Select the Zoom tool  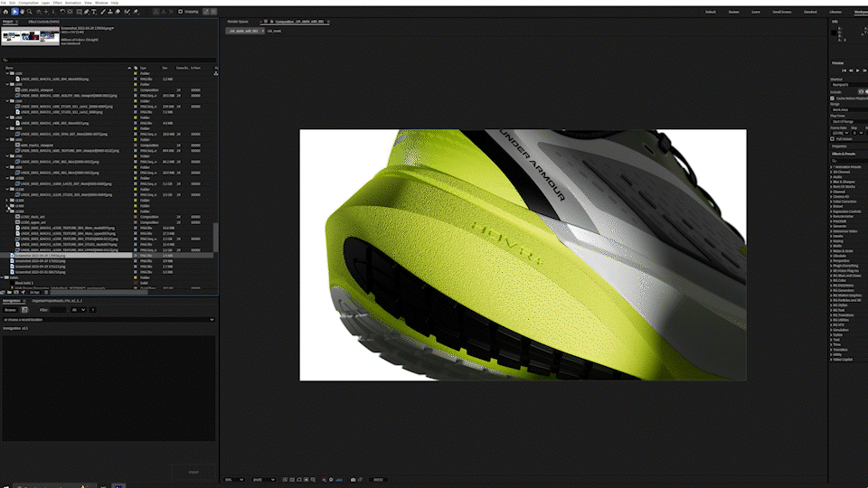point(29,12)
